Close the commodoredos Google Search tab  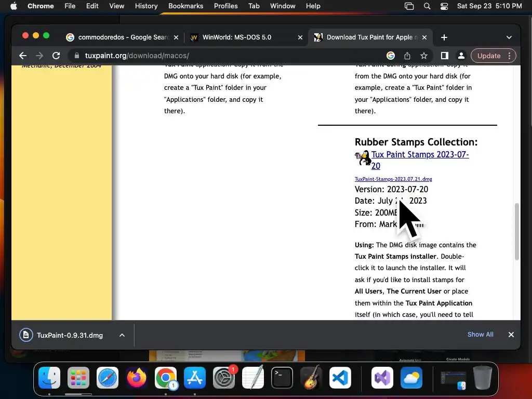point(176,37)
